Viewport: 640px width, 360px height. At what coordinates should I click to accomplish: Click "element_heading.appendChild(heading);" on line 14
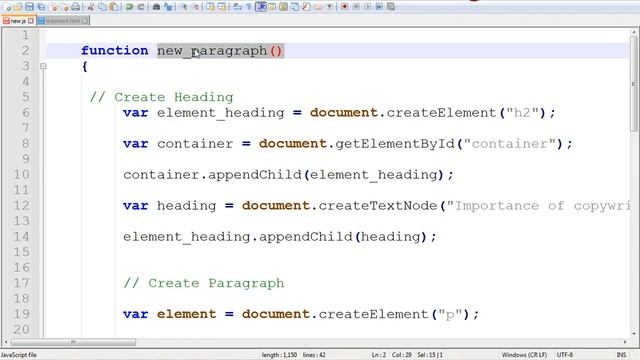280,237
